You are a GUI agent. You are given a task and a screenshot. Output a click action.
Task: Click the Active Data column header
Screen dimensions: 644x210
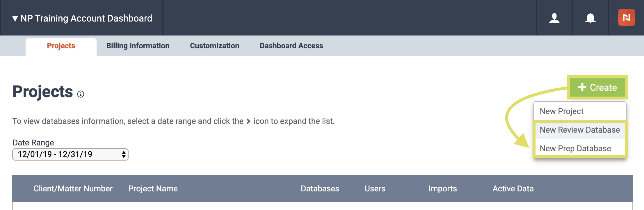tap(513, 188)
